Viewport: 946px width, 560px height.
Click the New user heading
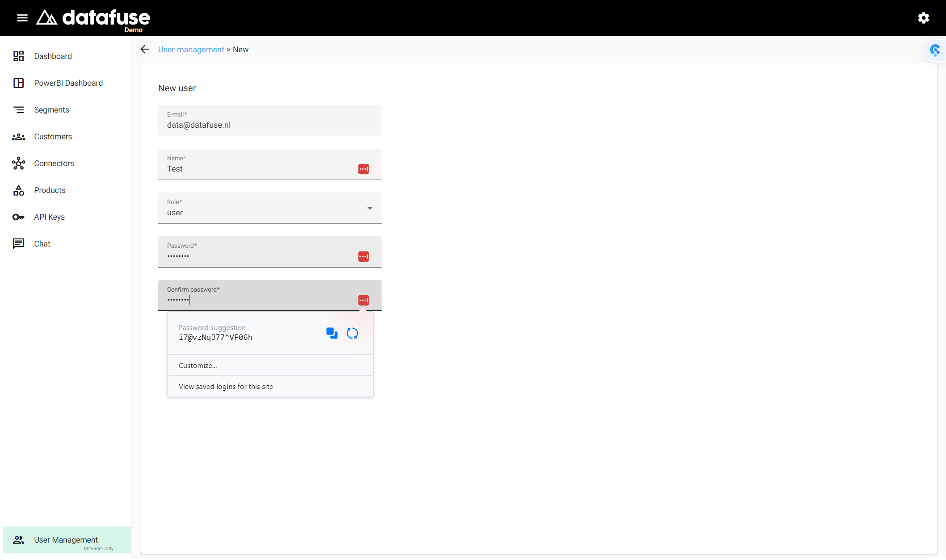coord(177,88)
